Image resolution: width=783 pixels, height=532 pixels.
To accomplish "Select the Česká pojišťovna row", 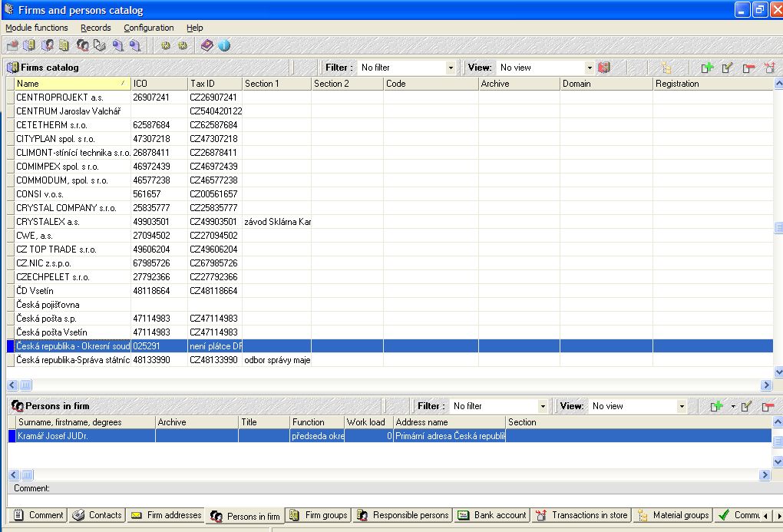I will point(389,305).
